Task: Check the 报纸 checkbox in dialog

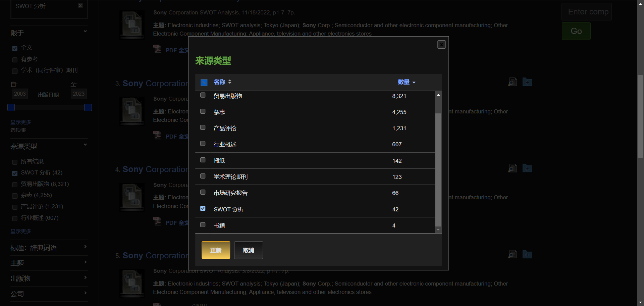Action: coord(203,160)
